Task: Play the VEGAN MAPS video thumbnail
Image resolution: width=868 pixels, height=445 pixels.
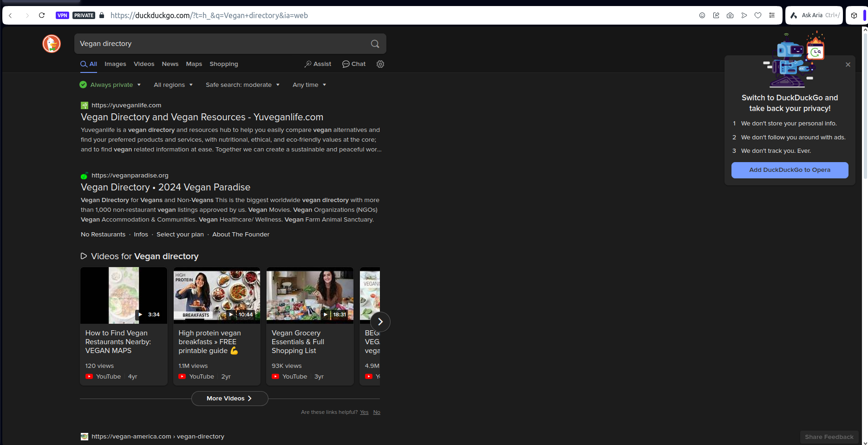Action: (x=124, y=295)
